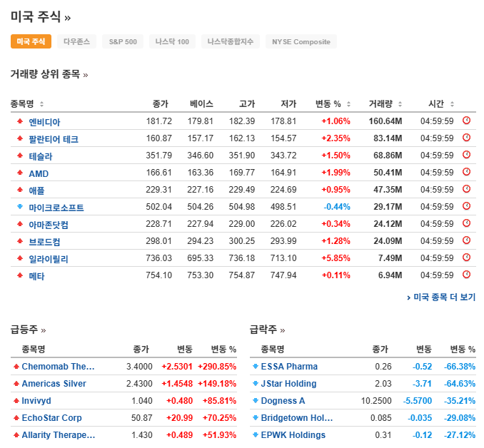Click the up arrow beside Chemomab Therapeutics
The width and height of the screenshot is (484, 448).
[16, 367]
